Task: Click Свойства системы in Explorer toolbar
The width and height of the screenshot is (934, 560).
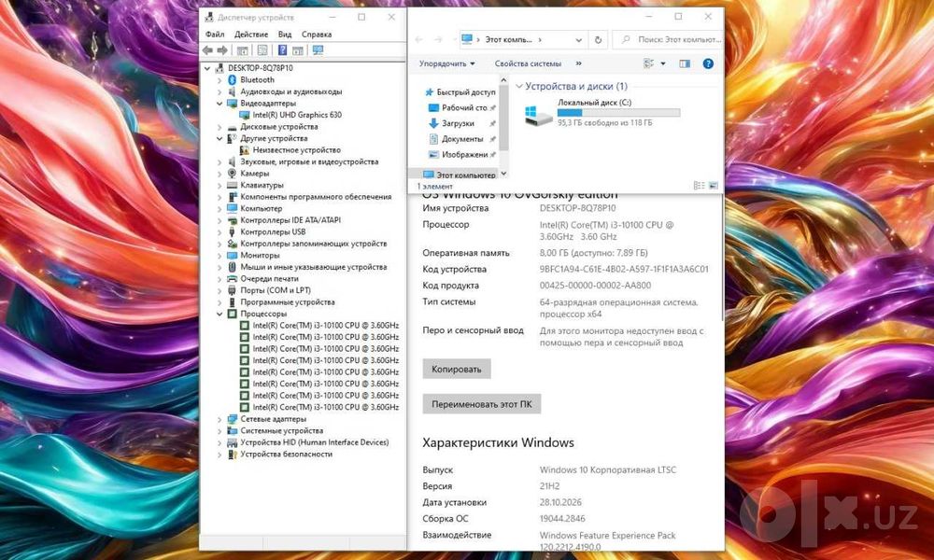Action: pos(528,63)
